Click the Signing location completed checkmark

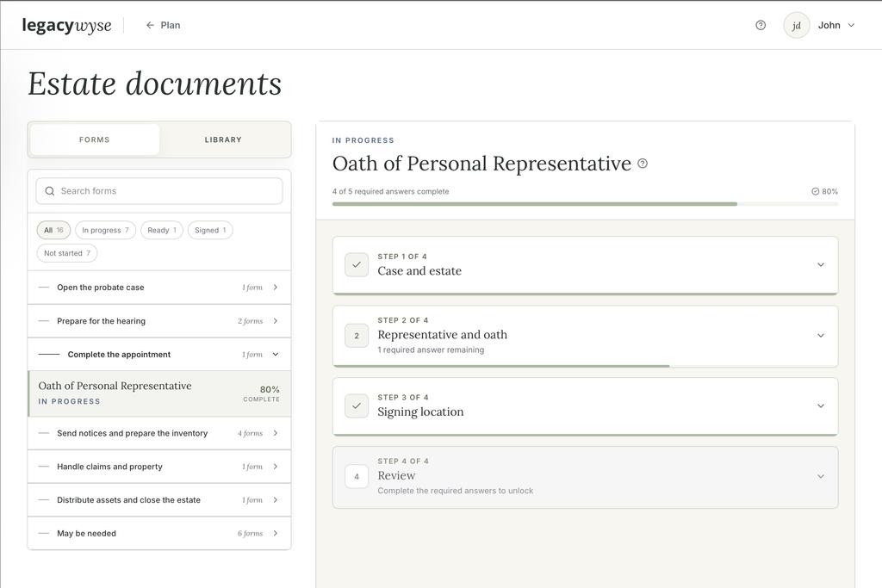coord(357,405)
